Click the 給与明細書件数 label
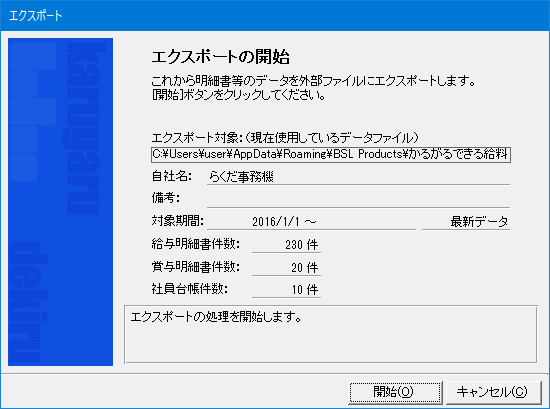 (196, 244)
